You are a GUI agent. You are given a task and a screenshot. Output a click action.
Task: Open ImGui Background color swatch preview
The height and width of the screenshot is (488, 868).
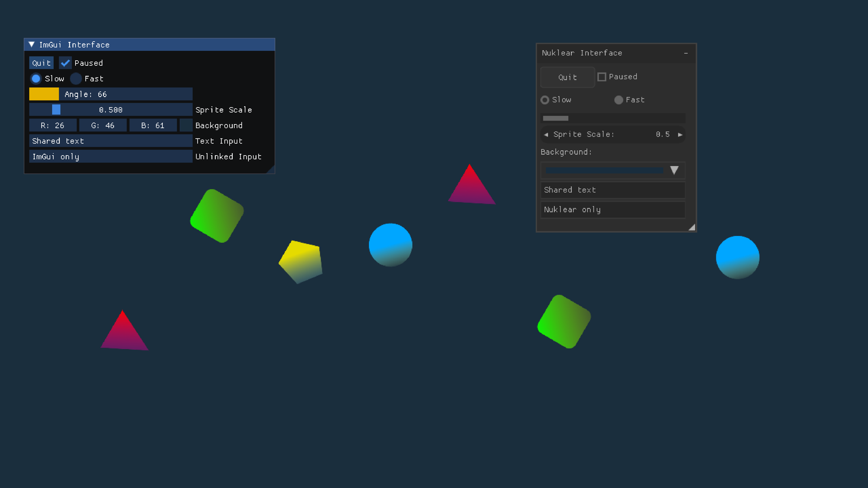point(186,125)
